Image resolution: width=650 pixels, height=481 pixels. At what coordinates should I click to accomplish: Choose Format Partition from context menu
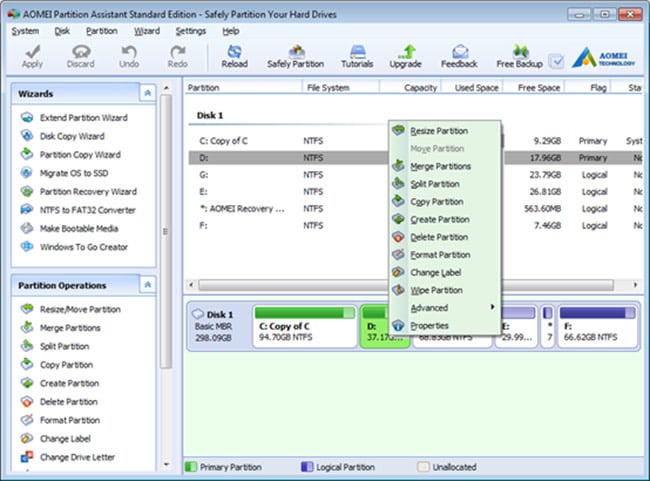tap(440, 255)
